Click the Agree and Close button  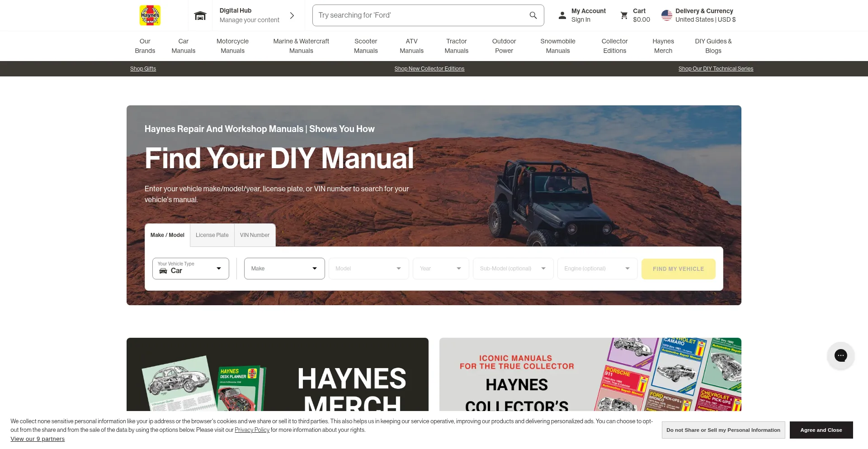point(821,430)
